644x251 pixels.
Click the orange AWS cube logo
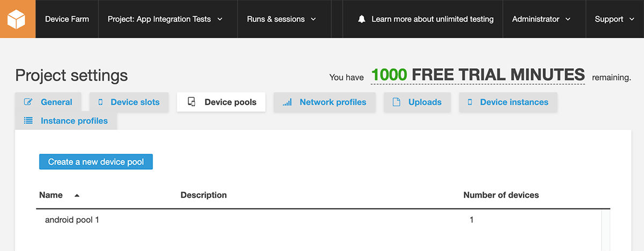18,19
